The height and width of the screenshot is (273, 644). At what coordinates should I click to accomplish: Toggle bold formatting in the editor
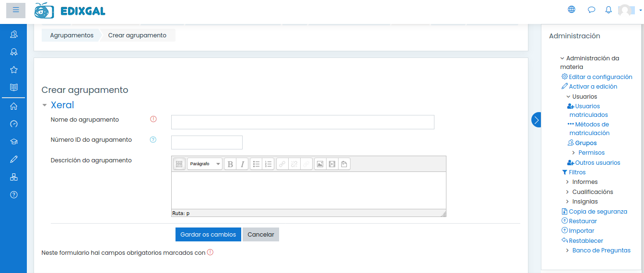point(230,164)
